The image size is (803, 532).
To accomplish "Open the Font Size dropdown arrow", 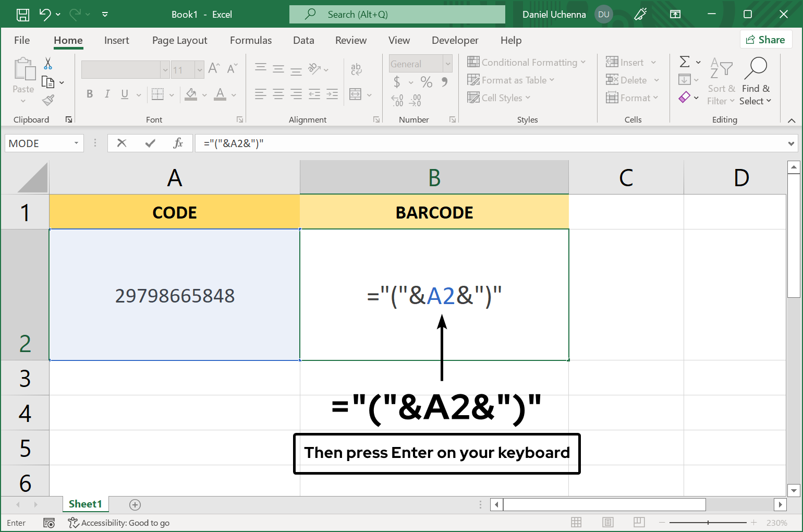I will [200, 69].
